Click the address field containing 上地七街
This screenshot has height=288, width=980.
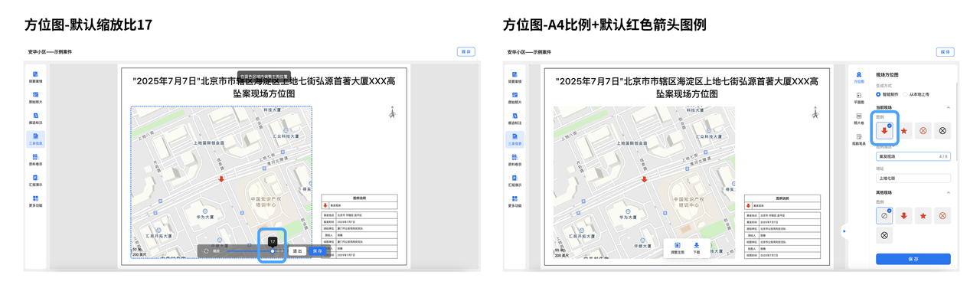(x=913, y=178)
